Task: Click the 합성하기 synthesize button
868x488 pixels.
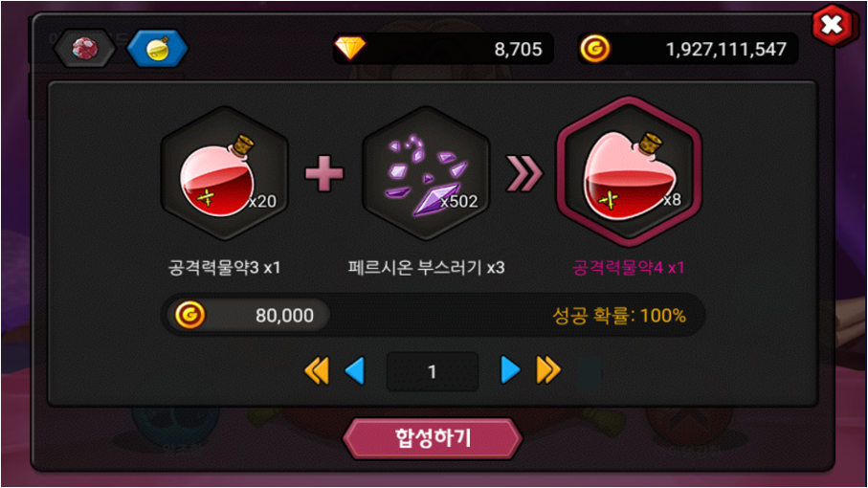Action: 433,438
